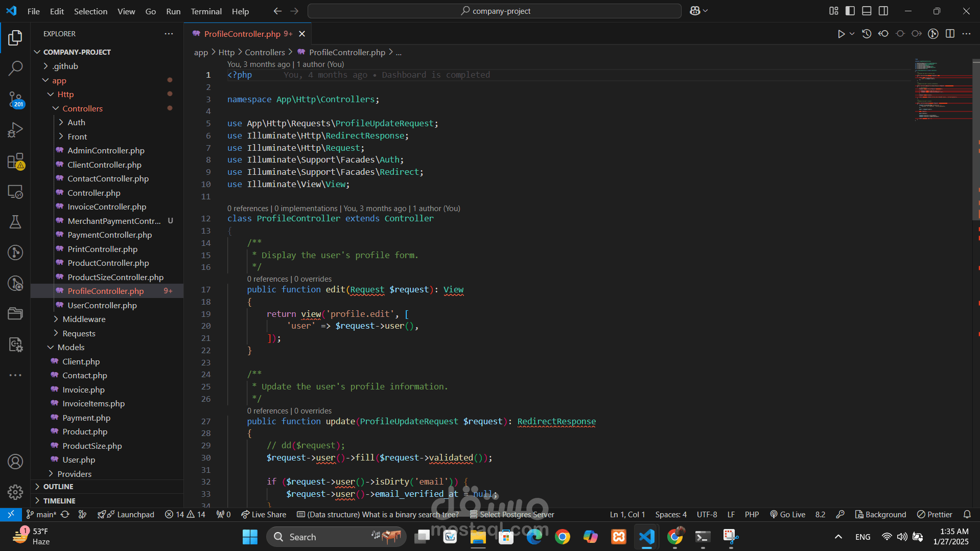
Task: Open the Extensions view
Action: coord(15,161)
